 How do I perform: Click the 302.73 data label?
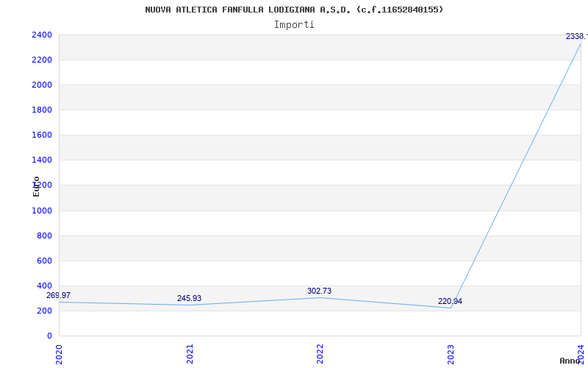click(319, 291)
